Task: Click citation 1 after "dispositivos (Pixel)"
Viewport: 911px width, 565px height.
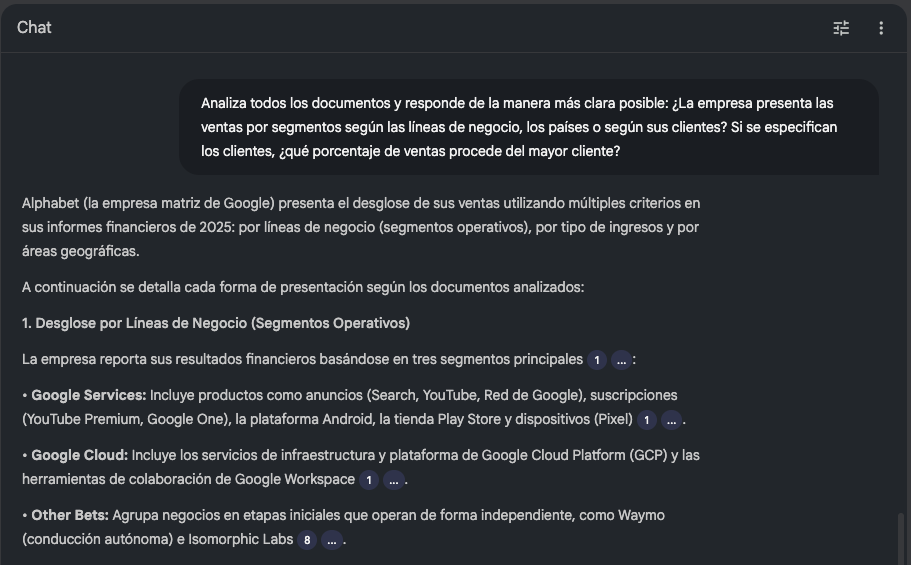Action: pyautogui.click(x=647, y=420)
